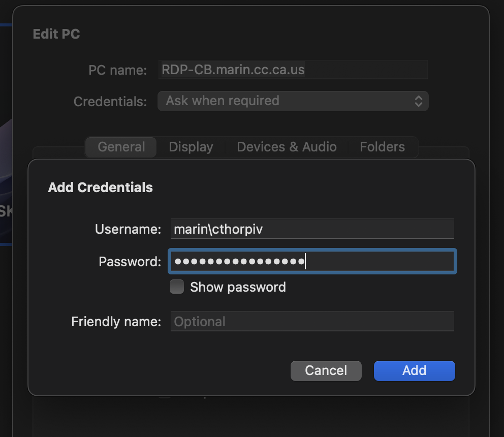This screenshot has width=504, height=437.
Task: Click the Username field containing marin\cthorpiv
Action: [x=312, y=229]
